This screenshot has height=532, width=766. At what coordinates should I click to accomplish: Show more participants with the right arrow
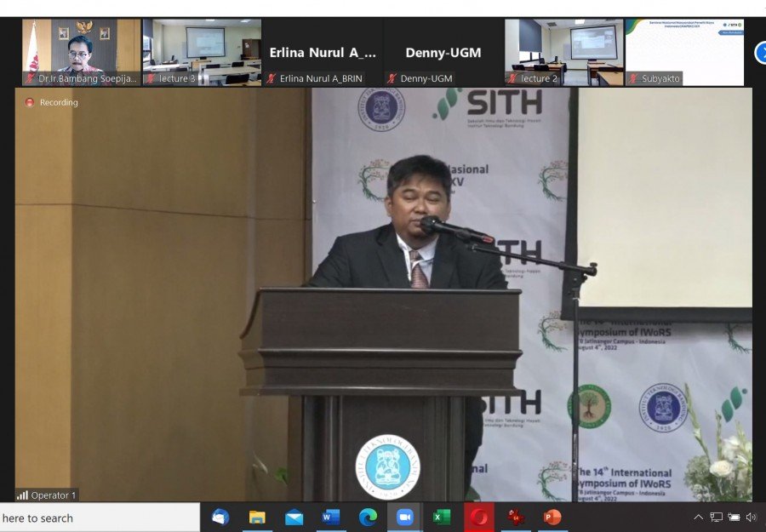click(x=760, y=53)
